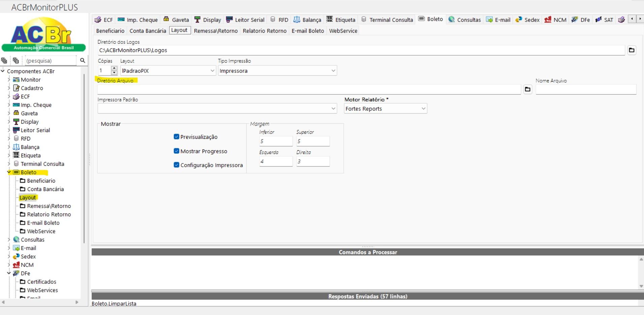
Task: Click the search magnifier icon beside pesquisa
Action: pyautogui.click(x=83, y=61)
